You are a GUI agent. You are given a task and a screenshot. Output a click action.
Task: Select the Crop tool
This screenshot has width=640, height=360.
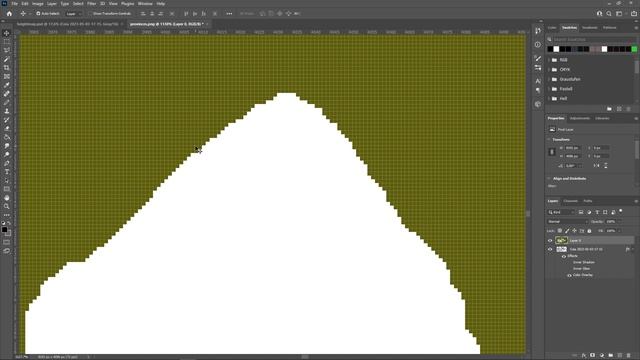click(7, 68)
